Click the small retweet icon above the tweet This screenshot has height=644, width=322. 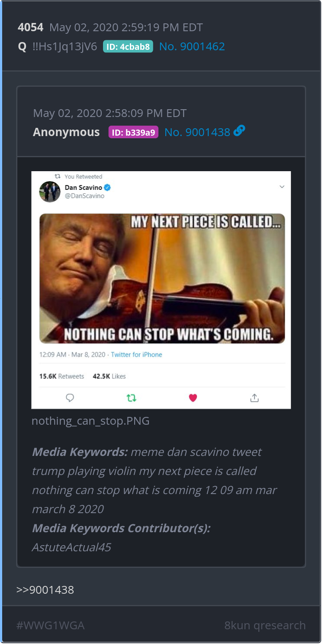point(58,176)
